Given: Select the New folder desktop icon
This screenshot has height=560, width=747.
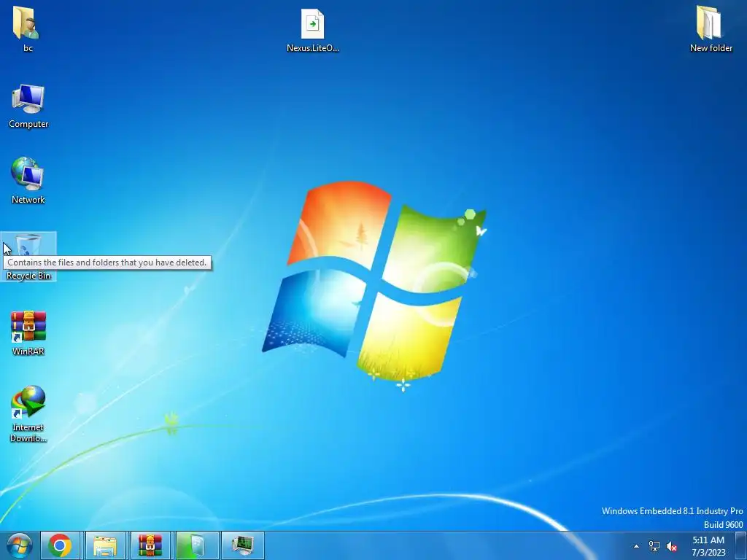Looking at the screenshot, I should point(708,23).
